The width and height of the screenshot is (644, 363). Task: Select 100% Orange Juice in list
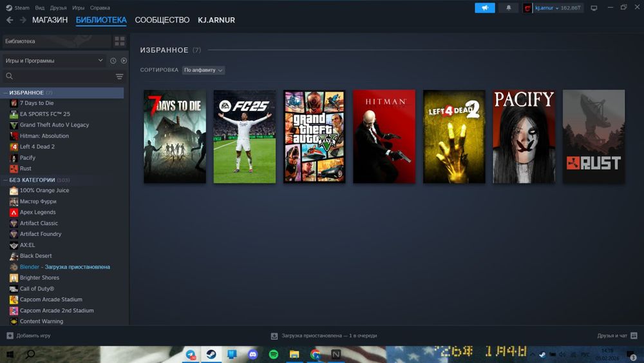point(44,190)
